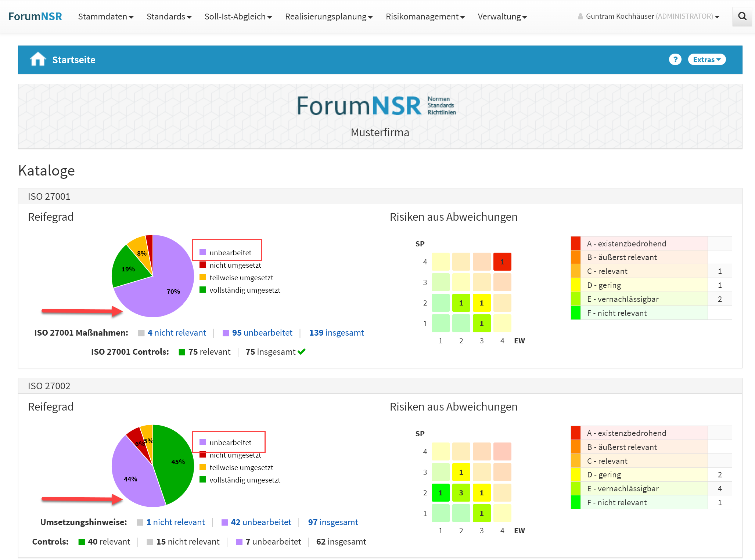
Task: Expand the Extras dropdown
Action: coord(706,59)
